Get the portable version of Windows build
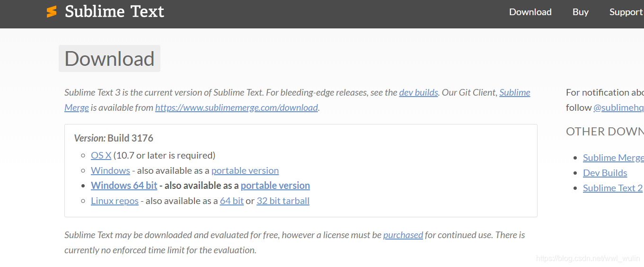Screen dimensions: 644x267 [x=245, y=170]
